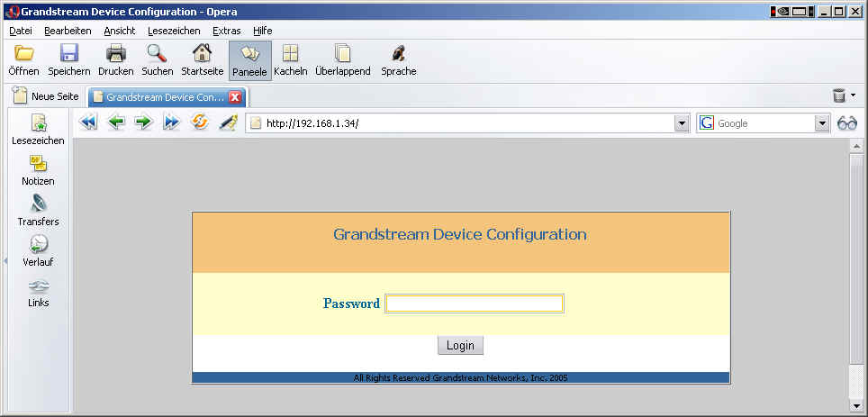Screen dimensions: 868x417
Task: Open the closed tabs trash icon
Action: coord(839,95)
